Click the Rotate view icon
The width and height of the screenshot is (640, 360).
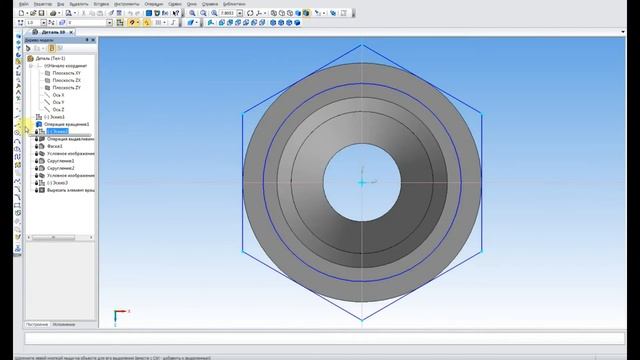pos(250,13)
